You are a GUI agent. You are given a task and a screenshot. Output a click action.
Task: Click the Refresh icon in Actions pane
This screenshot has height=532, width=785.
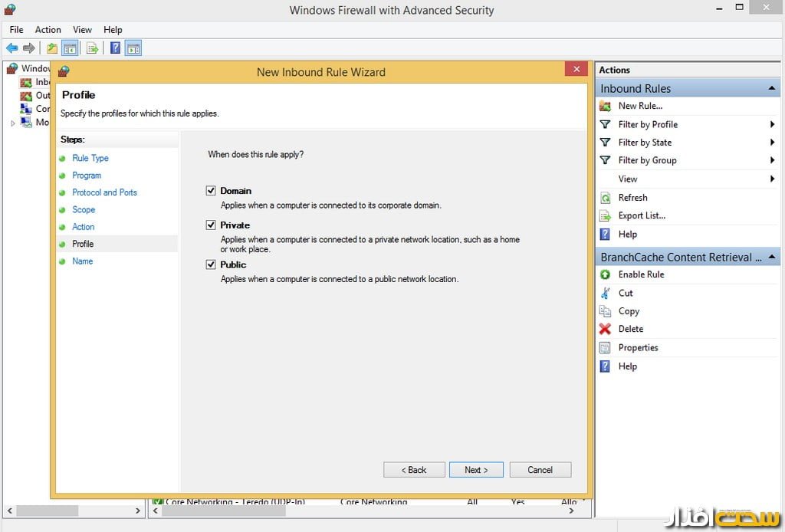[605, 198]
